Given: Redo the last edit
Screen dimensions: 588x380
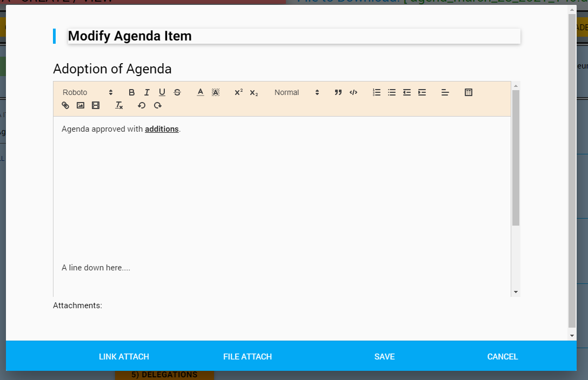Looking at the screenshot, I should click(157, 106).
